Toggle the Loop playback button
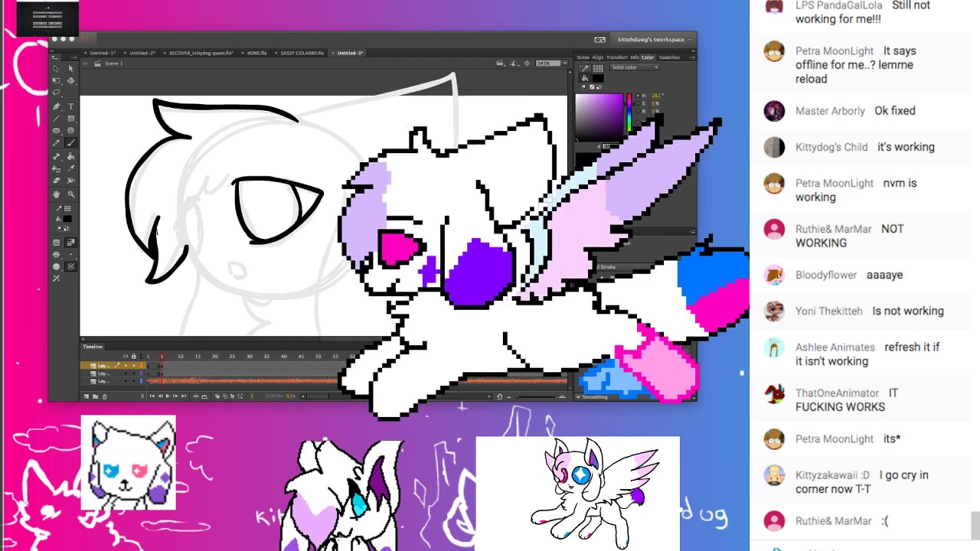This screenshot has width=980, height=551. click(204, 396)
